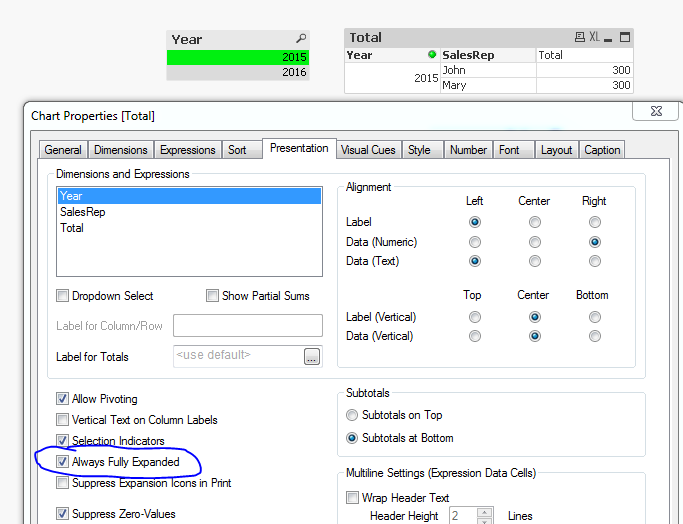Select 2015 in the Year listbox
The width and height of the screenshot is (683, 524).
[x=238, y=57]
